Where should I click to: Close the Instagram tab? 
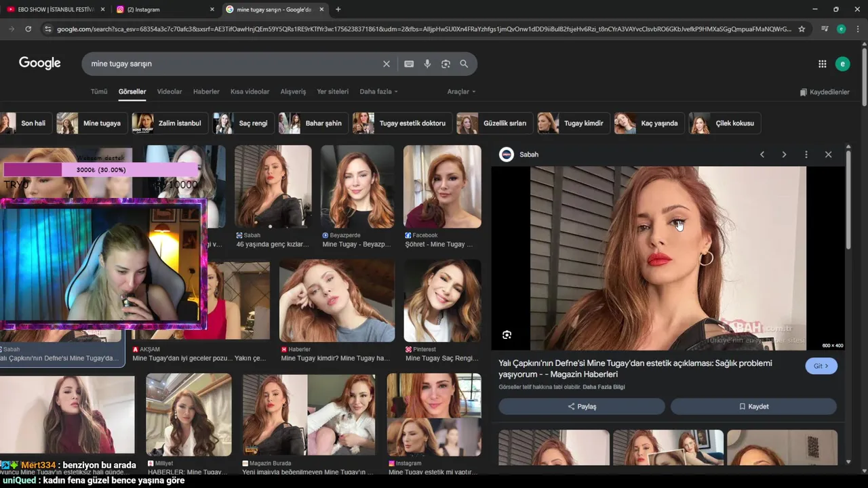(212, 9)
